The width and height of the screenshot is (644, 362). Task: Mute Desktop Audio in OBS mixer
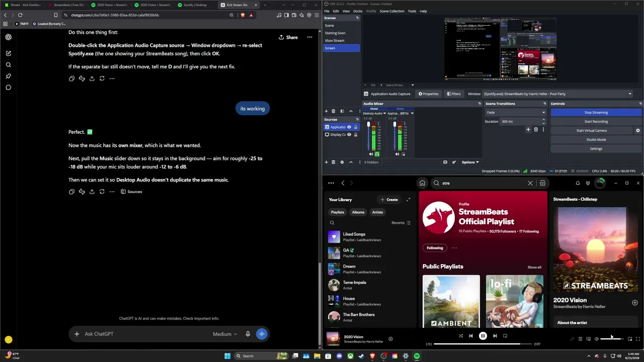click(370, 154)
